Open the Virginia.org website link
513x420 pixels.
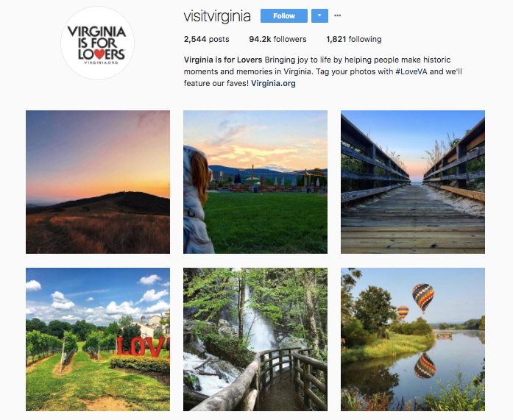point(273,83)
